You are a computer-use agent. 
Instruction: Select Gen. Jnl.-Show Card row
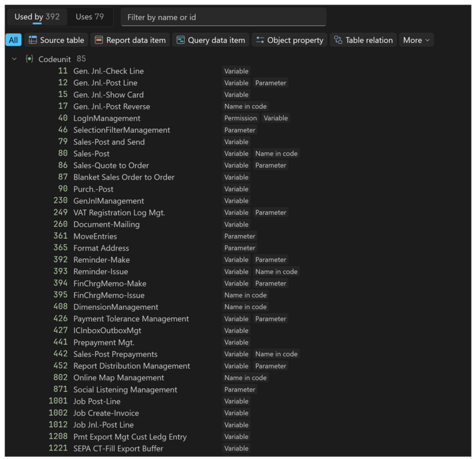click(108, 95)
